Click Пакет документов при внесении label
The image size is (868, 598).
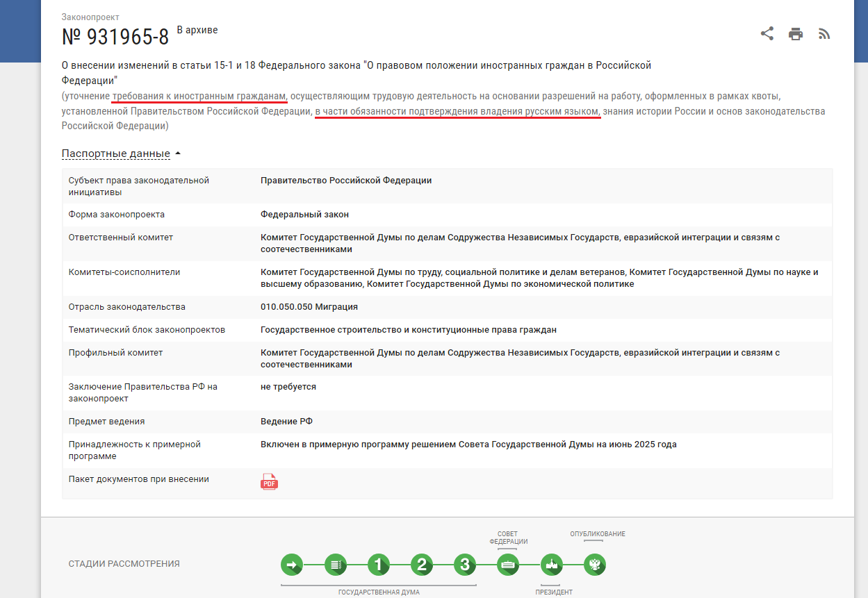click(139, 479)
